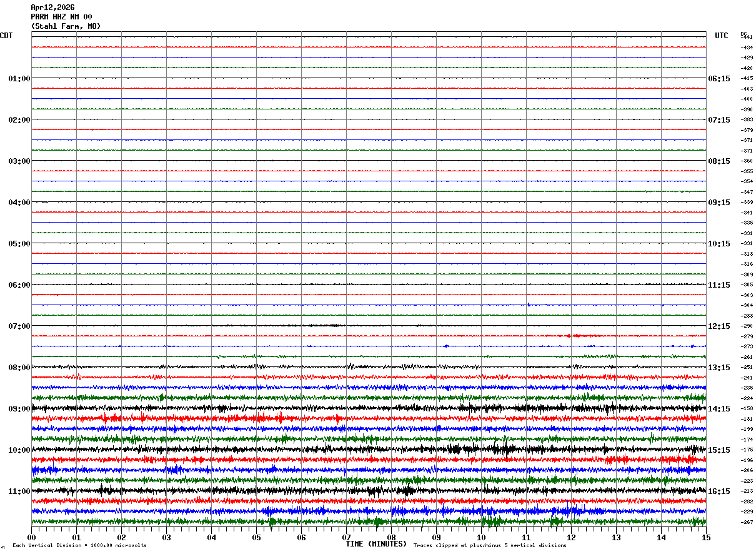Viewport: 756px width, 554px height.
Task: Click the "06:15" UTC time label
Action: 719,79
